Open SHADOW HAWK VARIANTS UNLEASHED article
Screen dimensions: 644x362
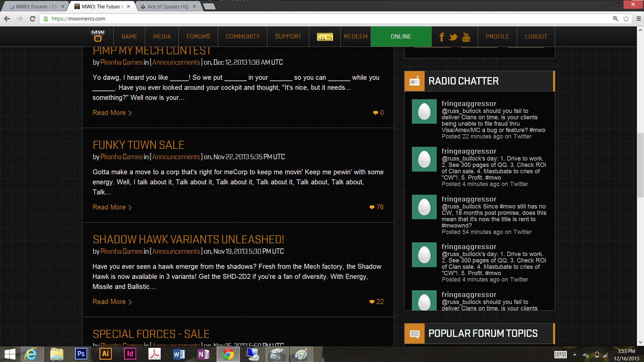click(x=189, y=239)
